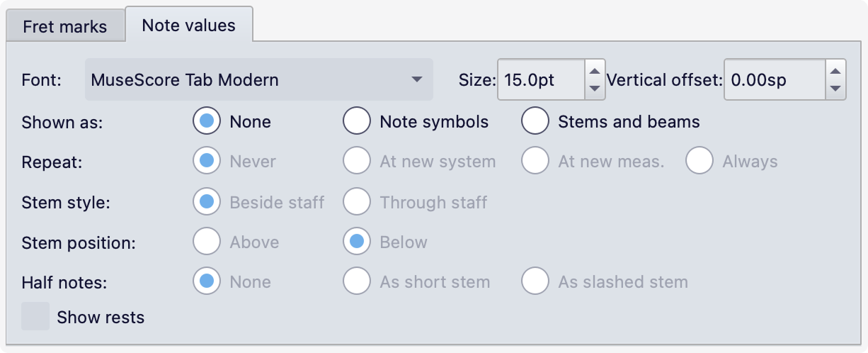Increase Vertical offset using up arrow
Viewport: 868px width, 353px height.
tap(835, 70)
